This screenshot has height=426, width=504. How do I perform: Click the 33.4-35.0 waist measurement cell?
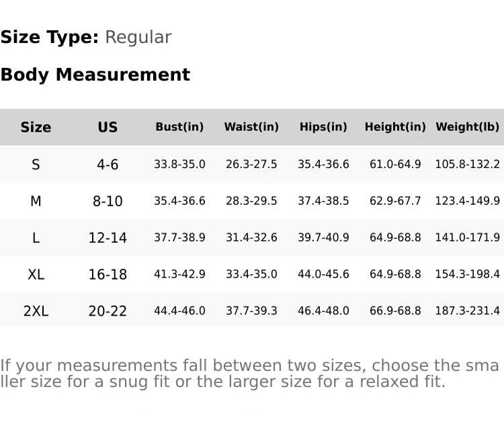click(x=251, y=274)
